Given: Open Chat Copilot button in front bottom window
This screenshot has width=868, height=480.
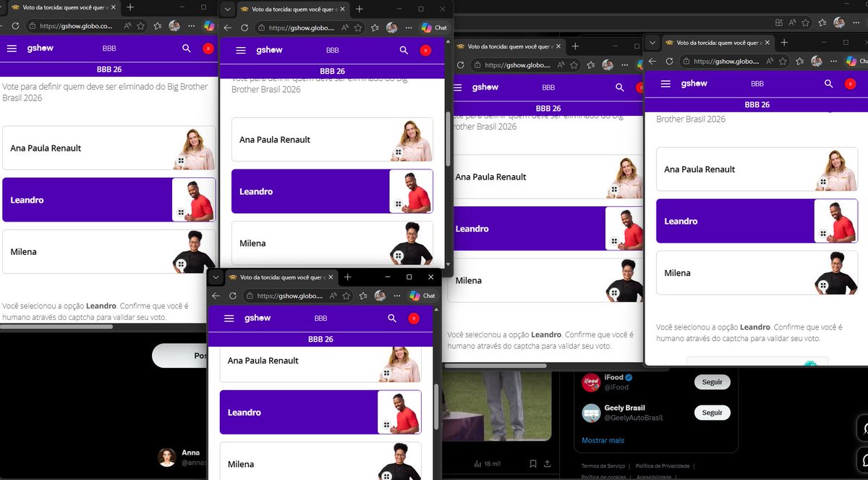Looking at the screenshot, I should pyautogui.click(x=423, y=295).
